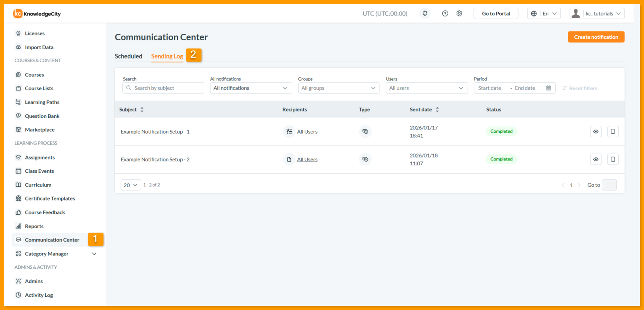Image resolution: width=644 pixels, height=310 pixels.
Task: Sort table by Sent date arrows
Action: 437,110
